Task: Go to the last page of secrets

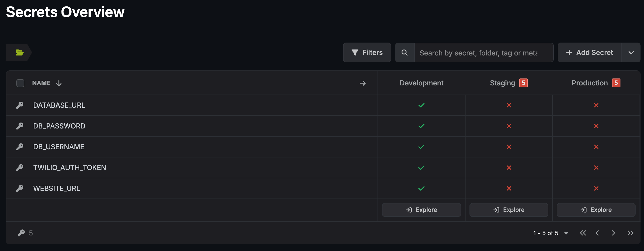Action: pos(630,233)
